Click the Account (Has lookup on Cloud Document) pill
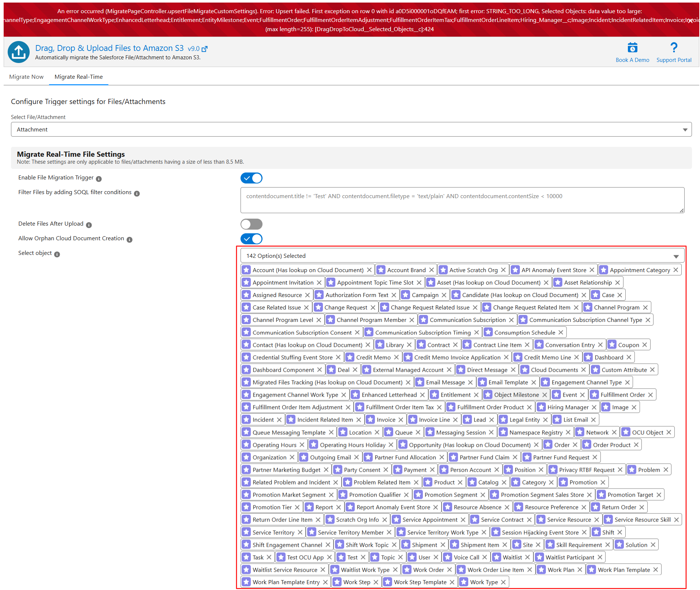Viewport: 700px width, 590px height. pos(308,270)
